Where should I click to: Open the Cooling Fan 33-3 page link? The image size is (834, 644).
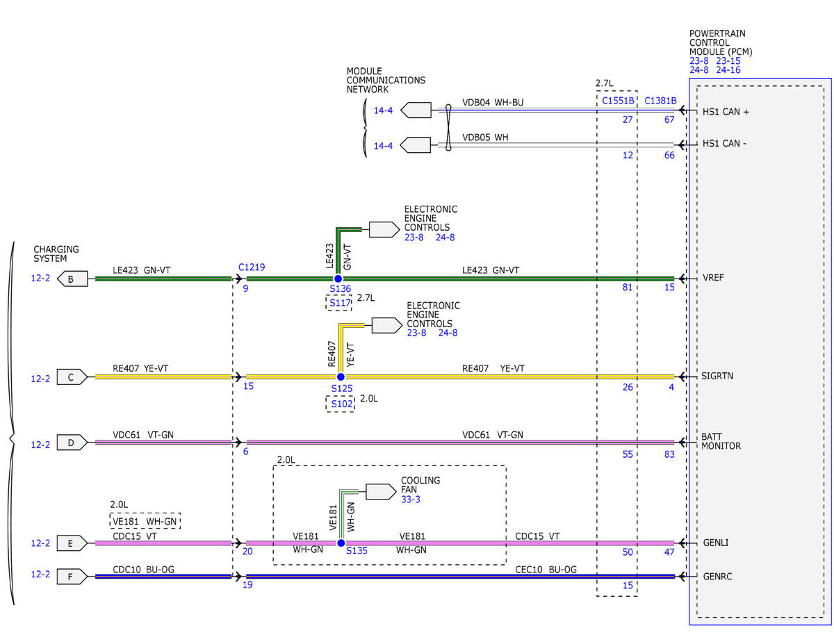[x=411, y=499]
